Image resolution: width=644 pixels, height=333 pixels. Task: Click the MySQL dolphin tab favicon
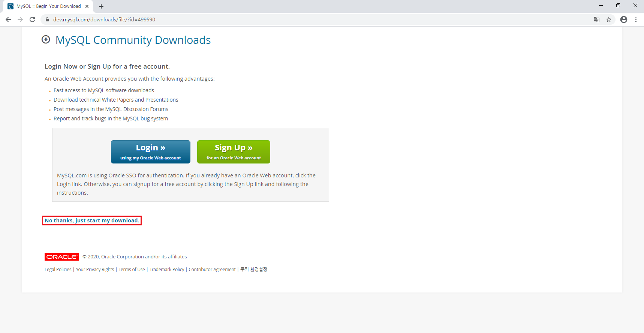tap(10, 6)
